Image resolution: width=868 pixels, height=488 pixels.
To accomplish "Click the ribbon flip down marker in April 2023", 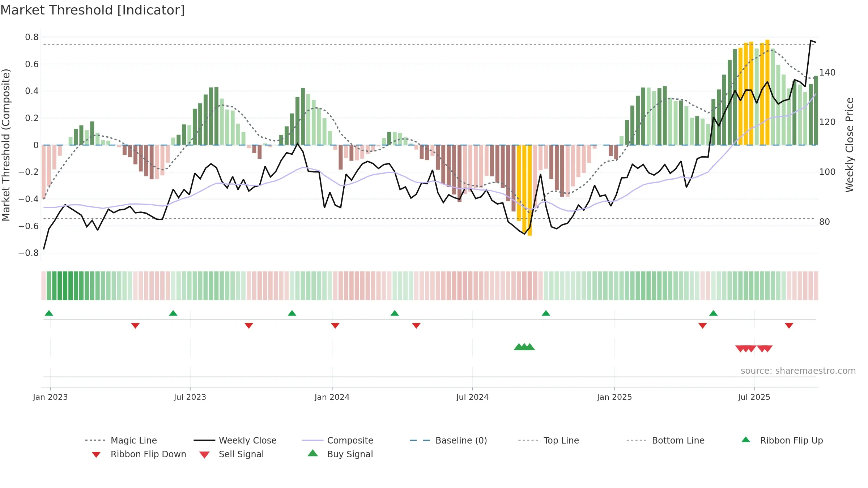I will tap(135, 326).
